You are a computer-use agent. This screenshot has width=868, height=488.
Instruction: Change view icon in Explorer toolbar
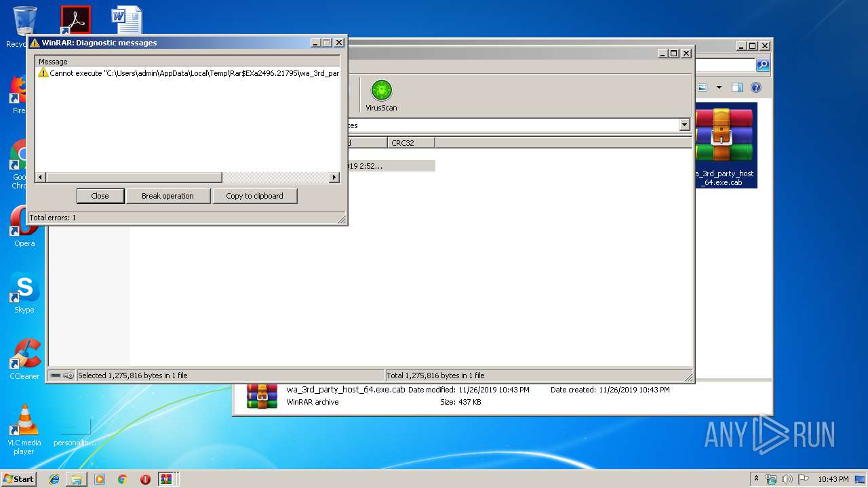pos(703,87)
